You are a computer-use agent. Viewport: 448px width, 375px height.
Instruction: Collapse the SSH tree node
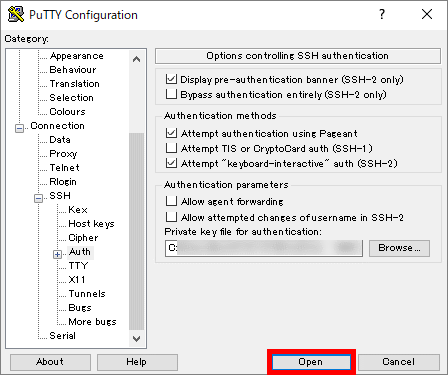(38, 198)
